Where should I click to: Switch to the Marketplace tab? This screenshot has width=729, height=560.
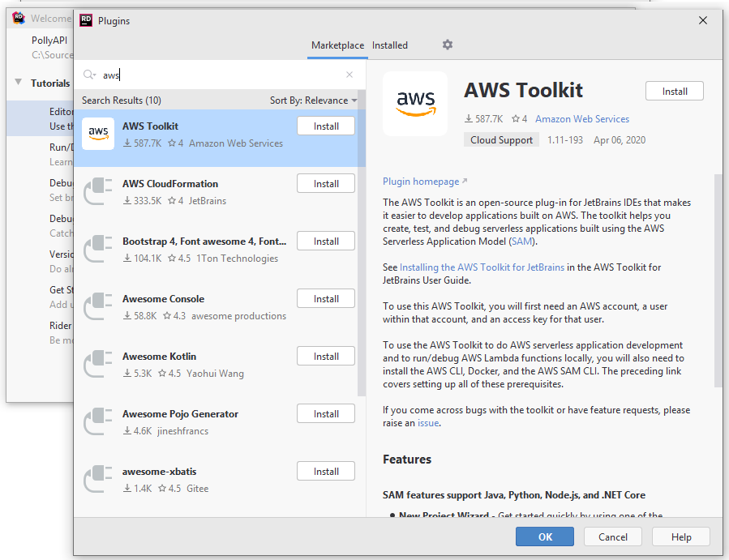337,45
